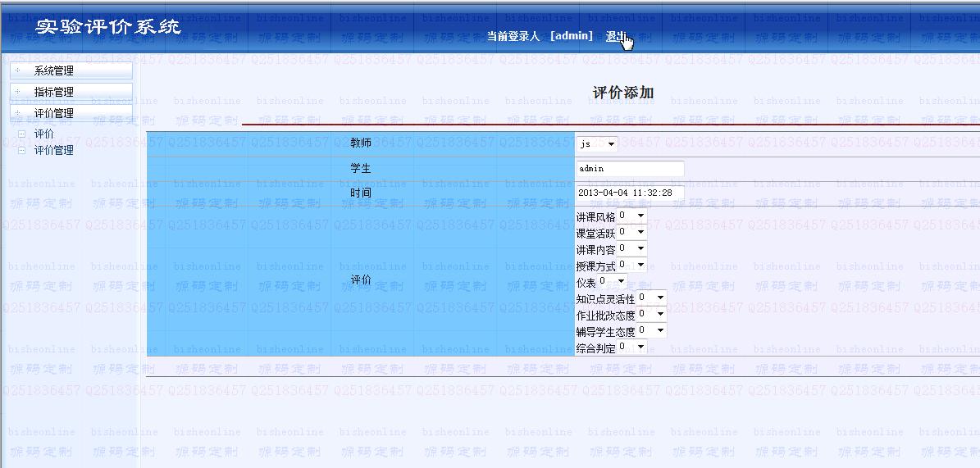Click the 实验评价系统 title text
980x468 pixels.
click(x=107, y=27)
